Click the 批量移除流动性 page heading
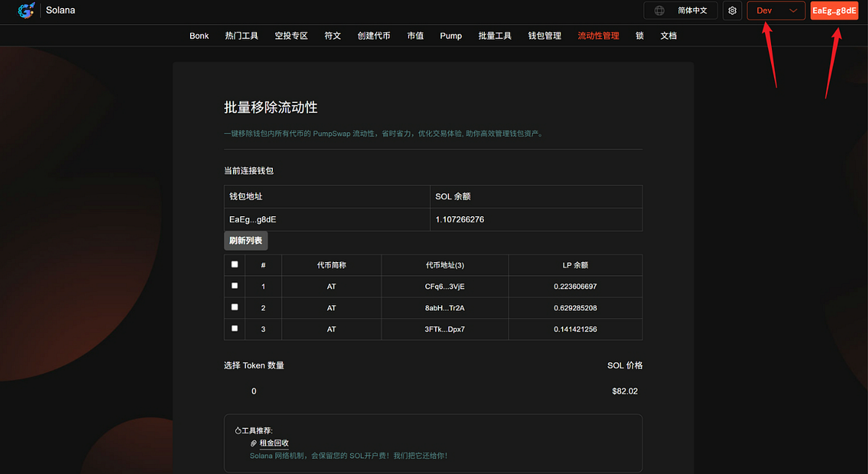Screen dimensions: 868x474 click(271, 107)
